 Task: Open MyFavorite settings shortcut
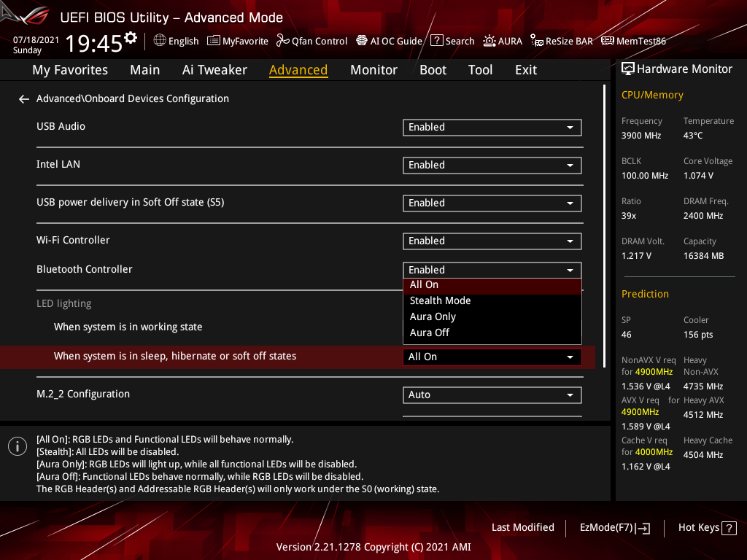coord(238,41)
